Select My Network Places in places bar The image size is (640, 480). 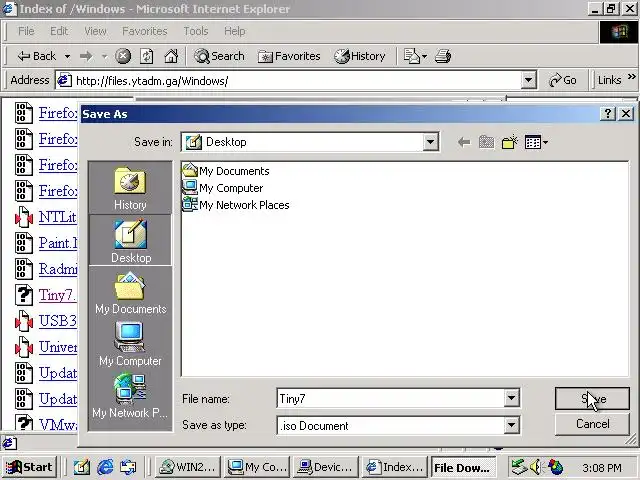pos(130,396)
